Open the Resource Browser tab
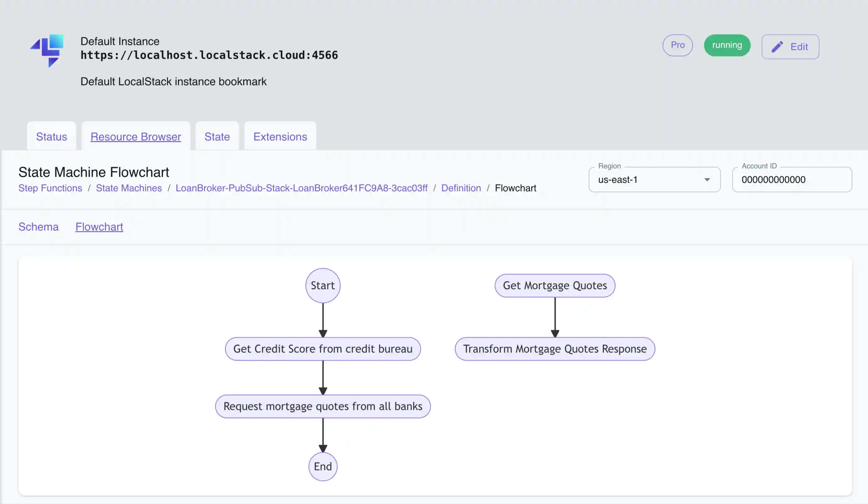The height and width of the screenshot is (504, 868). pos(136,137)
